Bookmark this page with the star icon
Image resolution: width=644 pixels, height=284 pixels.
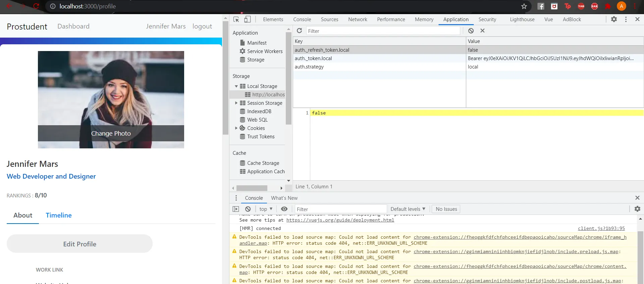pos(524,6)
